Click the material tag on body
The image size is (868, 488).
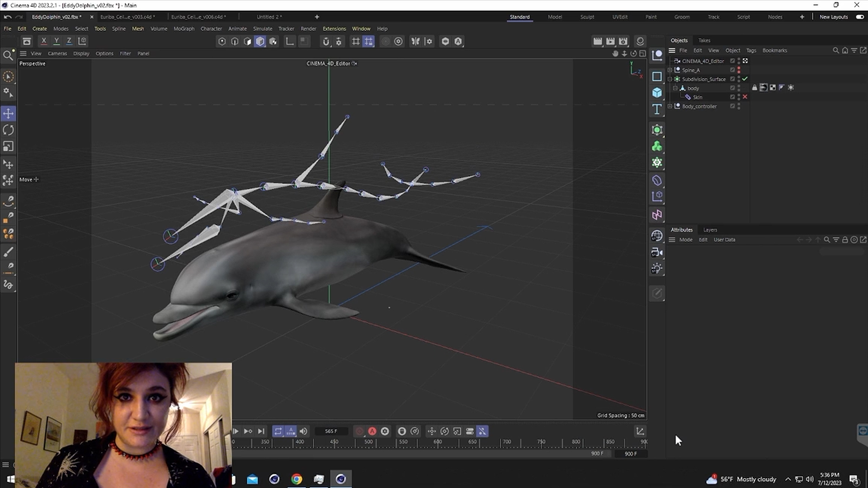tap(764, 88)
